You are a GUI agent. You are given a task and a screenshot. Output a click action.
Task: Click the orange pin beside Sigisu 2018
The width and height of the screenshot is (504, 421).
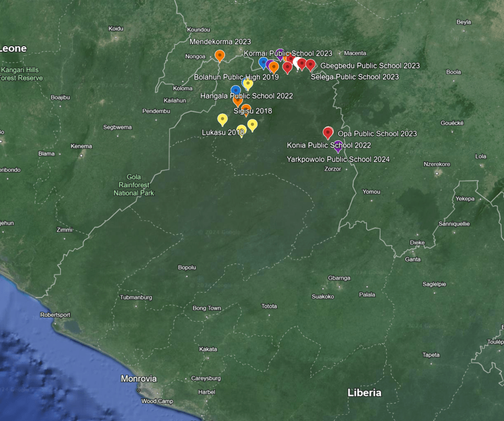pos(246,109)
